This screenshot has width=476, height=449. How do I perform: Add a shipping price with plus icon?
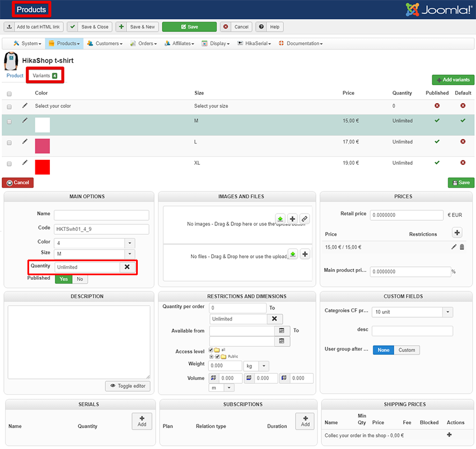click(449, 435)
